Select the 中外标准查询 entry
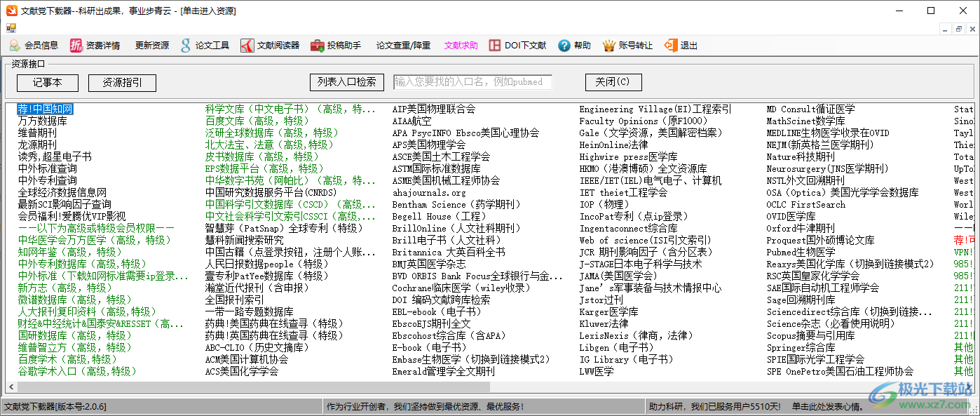Image resolution: width=980 pixels, height=416 pixels. click(48, 169)
